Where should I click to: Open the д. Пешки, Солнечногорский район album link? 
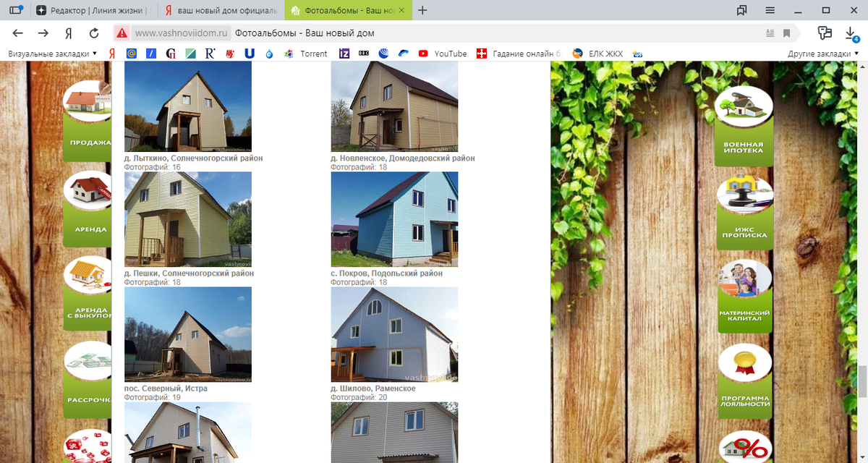pos(189,274)
